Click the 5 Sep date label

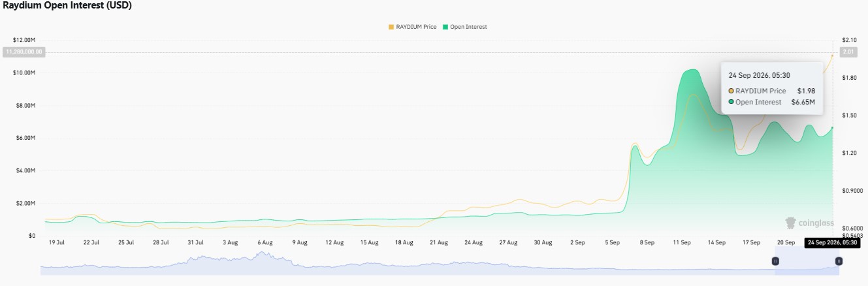point(612,242)
